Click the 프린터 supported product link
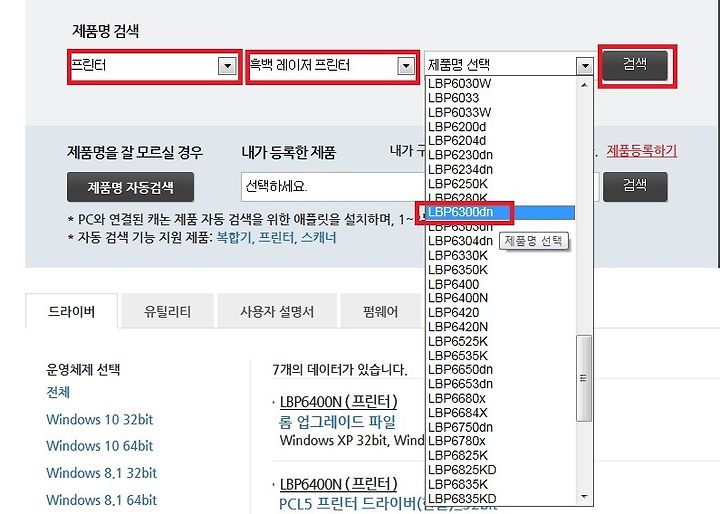 [276, 238]
